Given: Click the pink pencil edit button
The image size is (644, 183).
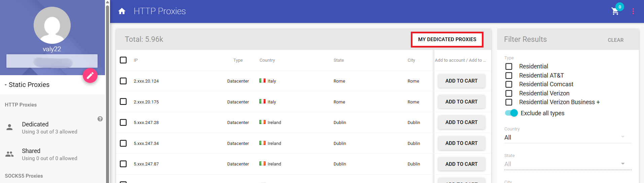Looking at the screenshot, I should coord(90,75).
